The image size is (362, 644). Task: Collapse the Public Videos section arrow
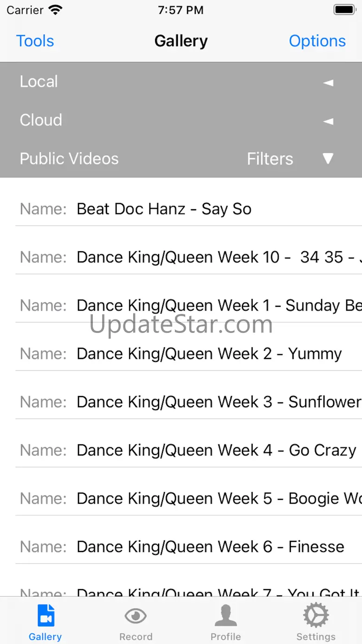[328, 159]
